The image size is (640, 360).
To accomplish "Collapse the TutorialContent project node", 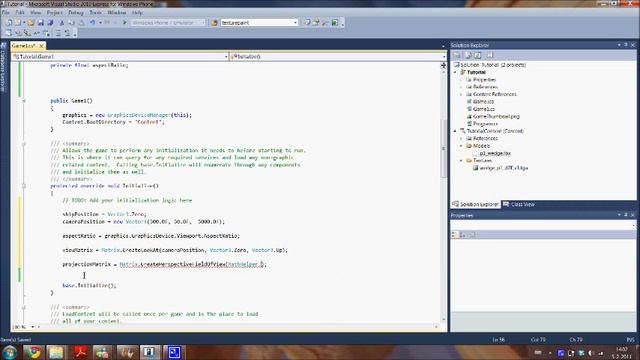I will point(456,131).
